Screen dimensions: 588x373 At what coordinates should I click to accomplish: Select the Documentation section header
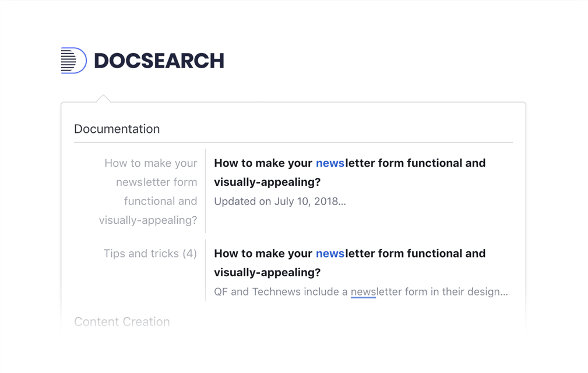(117, 129)
